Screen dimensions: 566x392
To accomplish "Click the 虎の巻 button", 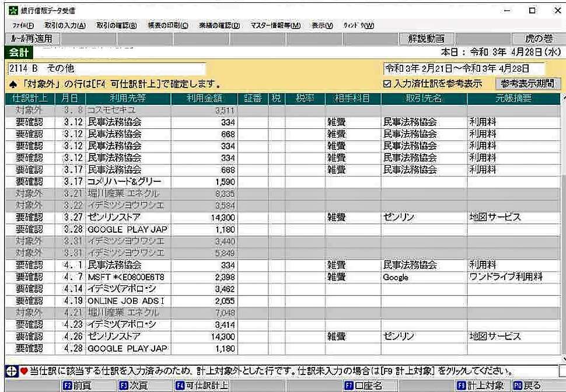I will point(538,38).
